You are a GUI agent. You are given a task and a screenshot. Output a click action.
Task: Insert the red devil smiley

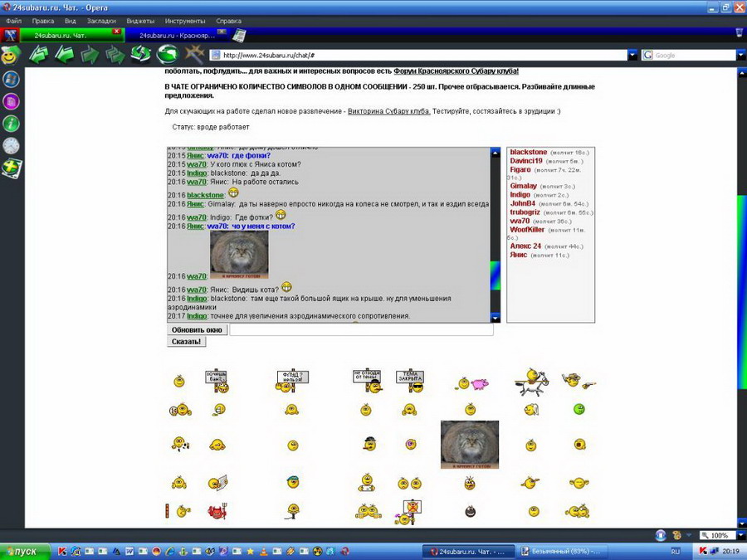point(217,511)
